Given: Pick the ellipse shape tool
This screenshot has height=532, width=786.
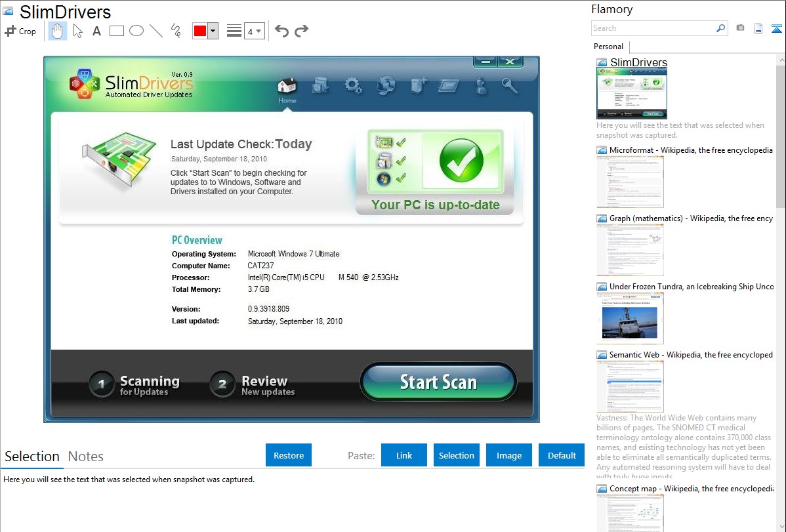Looking at the screenshot, I should click(x=136, y=31).
